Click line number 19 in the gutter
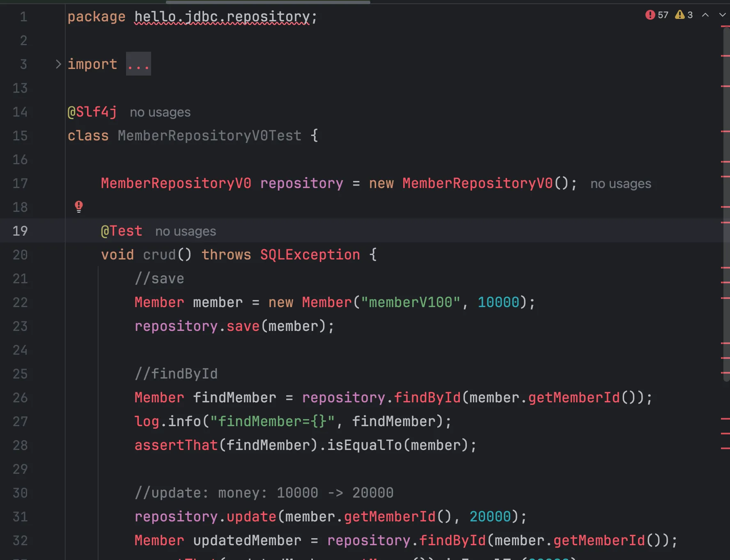 20,231
